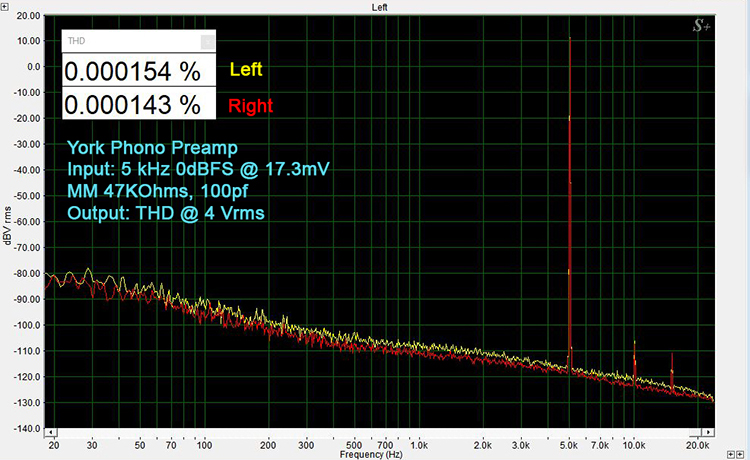The width and height of the screenshot is (750, 460).
Task: Click the 5 kHz fundamental peak top
Action: (569, 40)
